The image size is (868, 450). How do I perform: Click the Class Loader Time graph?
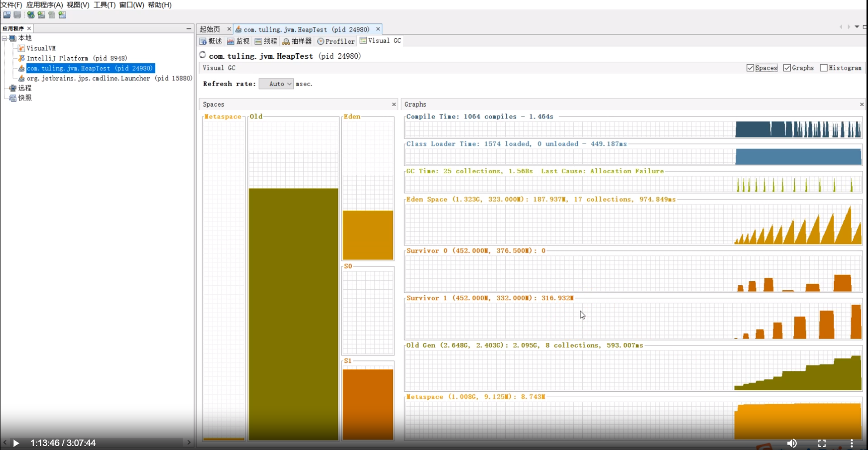click(633, 157)
